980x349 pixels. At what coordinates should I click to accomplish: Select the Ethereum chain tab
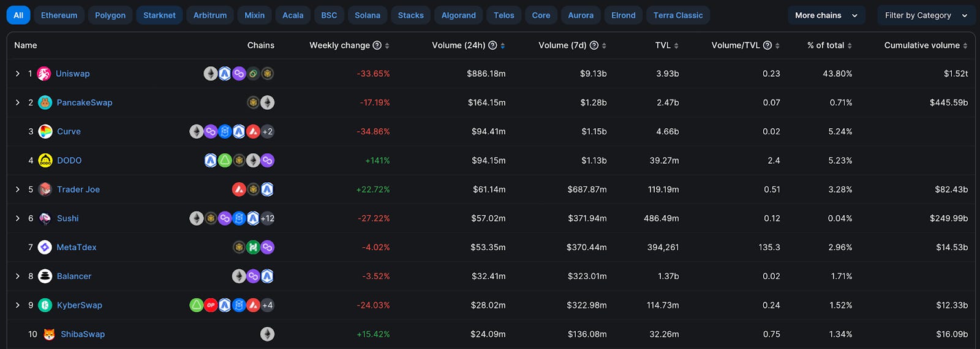[x=59, y=15]
